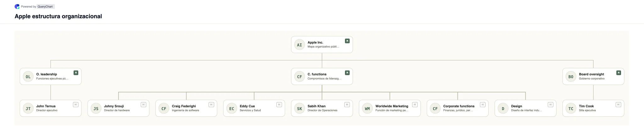This screenshot has height=140, width=644.
Task: Select the 'C. functions' node name
Action: pyautogui.click(x=317, y=74)
